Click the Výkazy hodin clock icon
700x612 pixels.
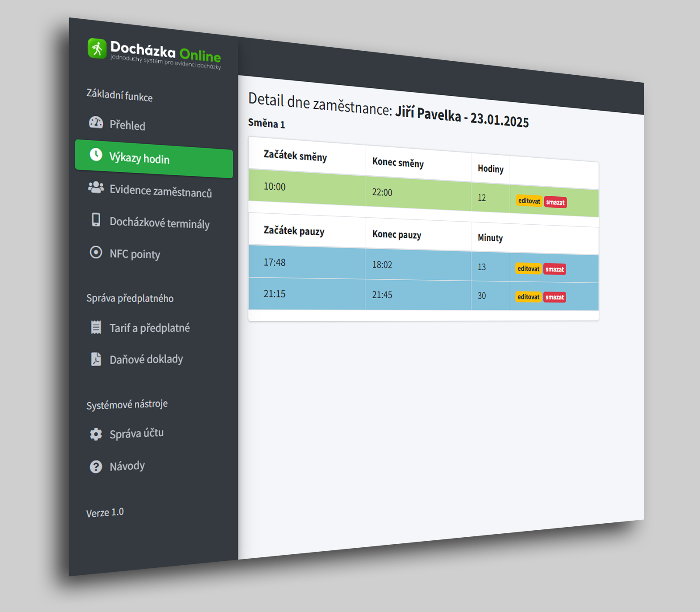[96, 154]
